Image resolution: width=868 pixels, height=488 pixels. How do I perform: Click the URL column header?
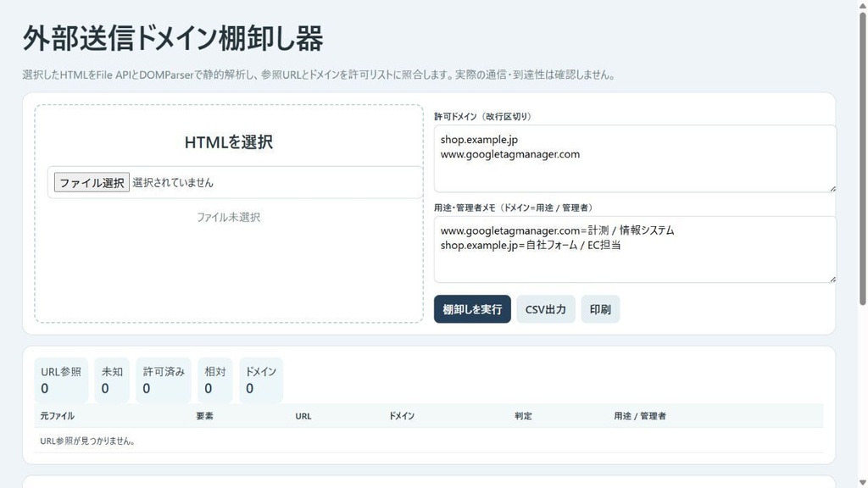pyautogui.click(x=303, y=416)
